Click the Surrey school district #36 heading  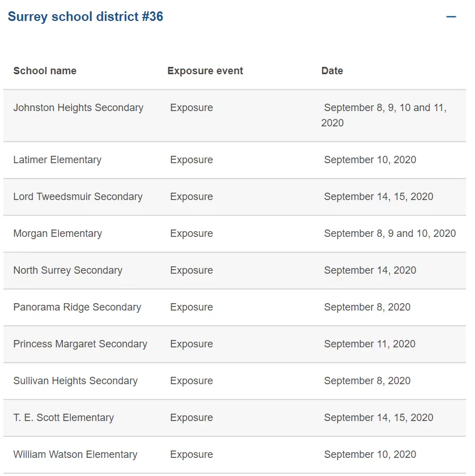click(x=85, y=16)
